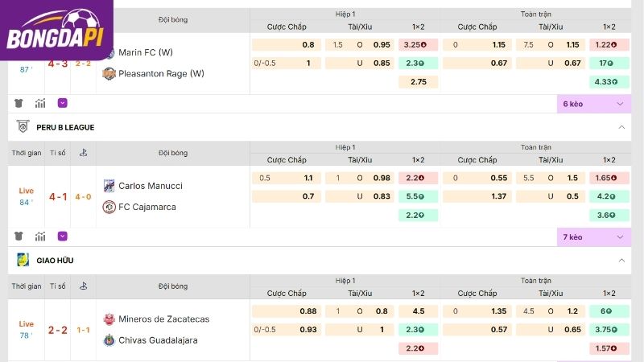Select the 3.25 first-half 1x2 odds for Marin FC
The height and width of the screenshot is (362, 644).
[418, 45]
